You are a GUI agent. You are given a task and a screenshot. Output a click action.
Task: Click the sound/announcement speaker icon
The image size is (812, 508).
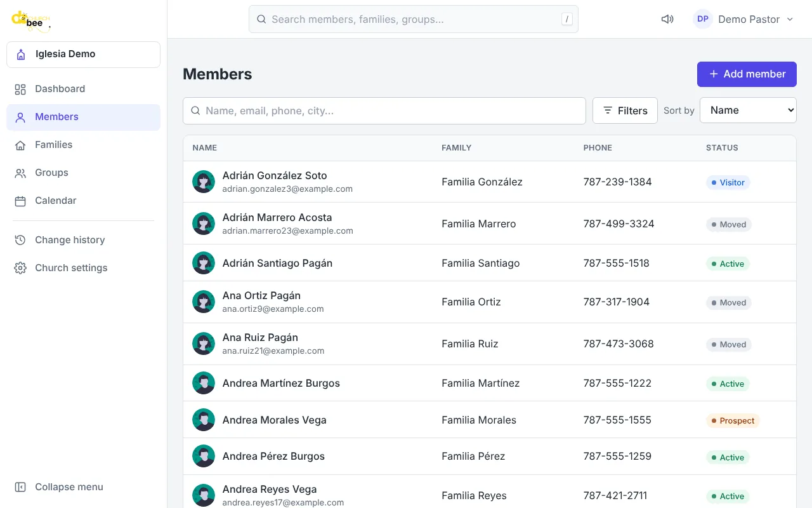667,19
